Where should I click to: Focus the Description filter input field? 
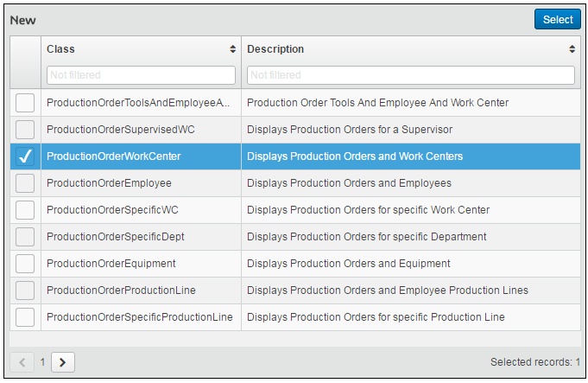coord(410,75)
